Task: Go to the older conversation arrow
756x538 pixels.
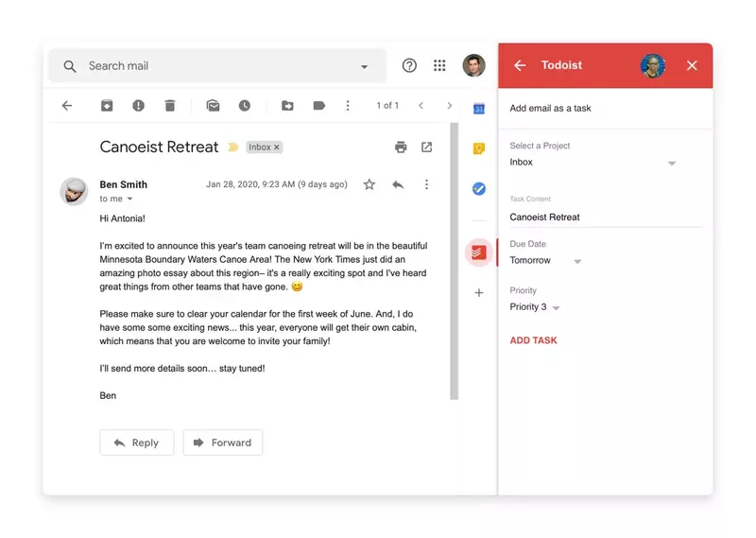Action: click(450, 106)
